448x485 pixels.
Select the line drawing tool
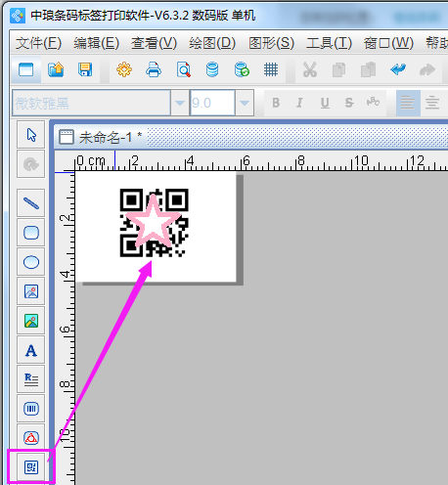click(31, 203)
